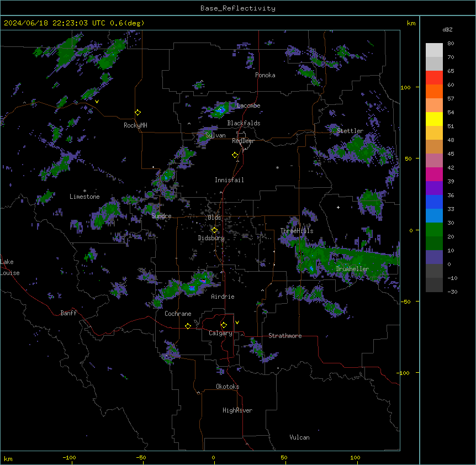Select the yellow diamond marker below Cochrane
Image resolution: width=476 pixels, height=465 pixels.
tap(188, 326)
